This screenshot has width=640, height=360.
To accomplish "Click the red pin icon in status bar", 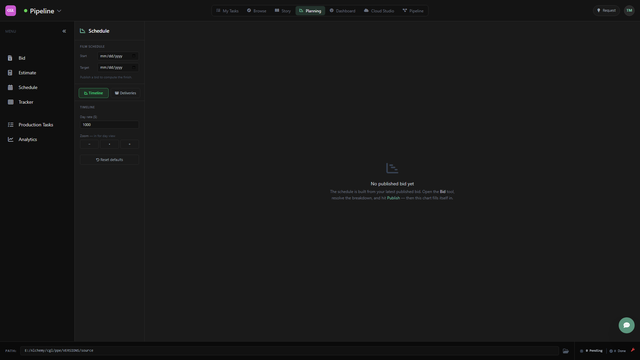I will click(x=633, y=350).
